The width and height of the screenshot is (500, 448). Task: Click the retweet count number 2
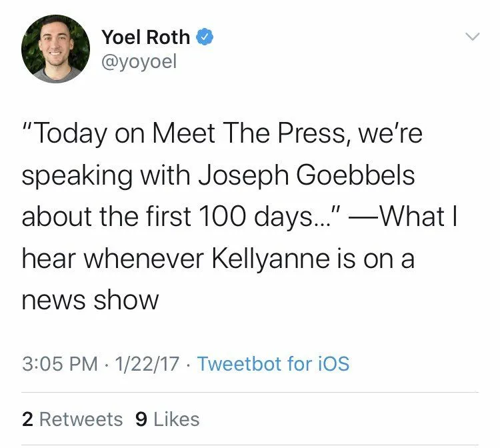point(27,419)
